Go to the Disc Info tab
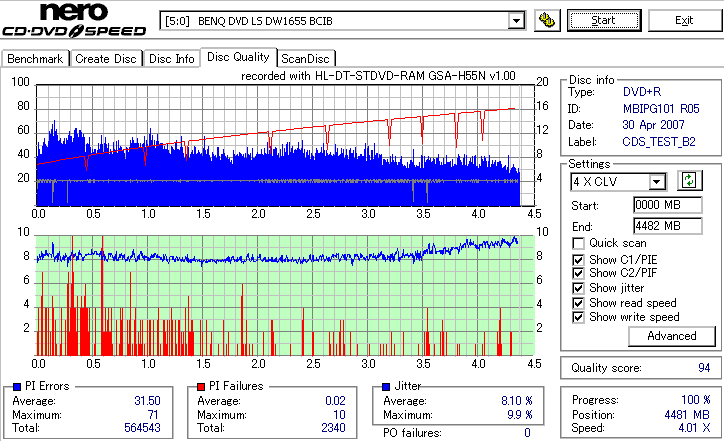 click(172, 59)
